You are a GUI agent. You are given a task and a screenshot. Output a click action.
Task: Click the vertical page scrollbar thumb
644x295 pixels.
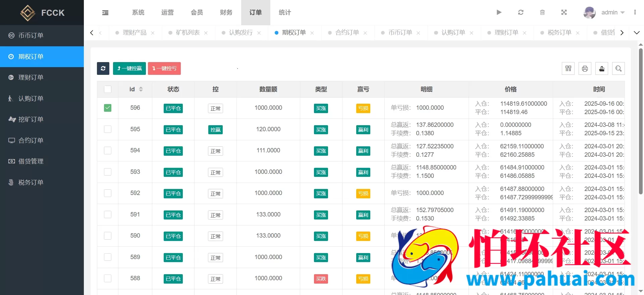tap(641, 121)
